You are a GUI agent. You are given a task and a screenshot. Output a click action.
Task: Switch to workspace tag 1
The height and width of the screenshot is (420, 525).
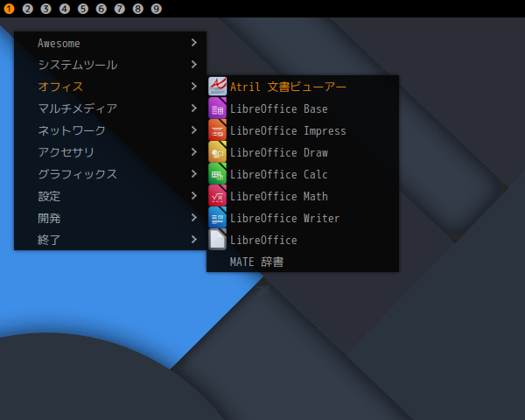9,9
